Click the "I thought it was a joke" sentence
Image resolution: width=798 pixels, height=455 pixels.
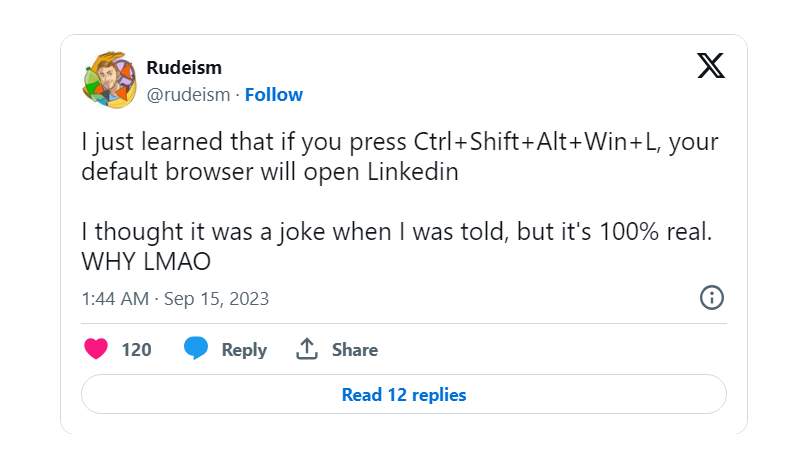pyautogui.click(x=400, y=231)
